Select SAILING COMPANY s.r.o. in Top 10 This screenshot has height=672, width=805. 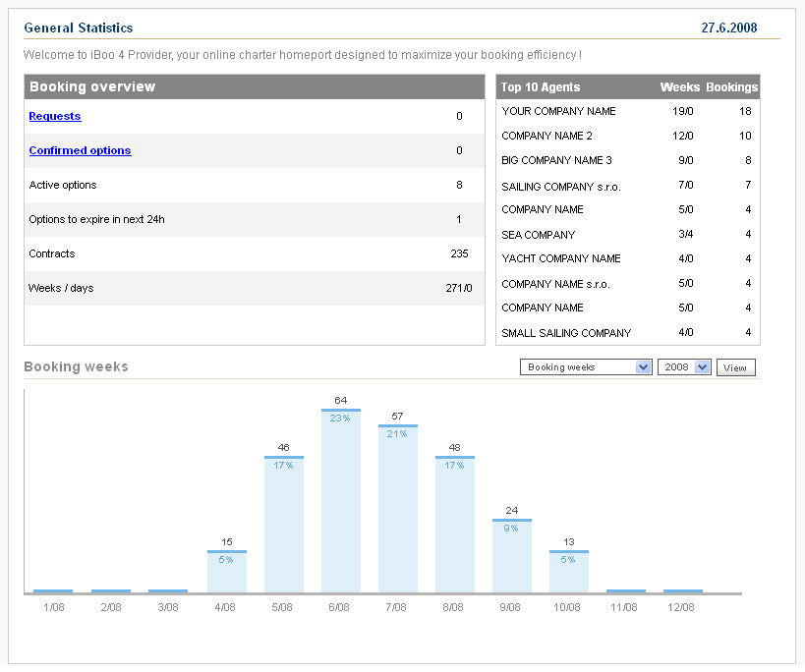561,187
